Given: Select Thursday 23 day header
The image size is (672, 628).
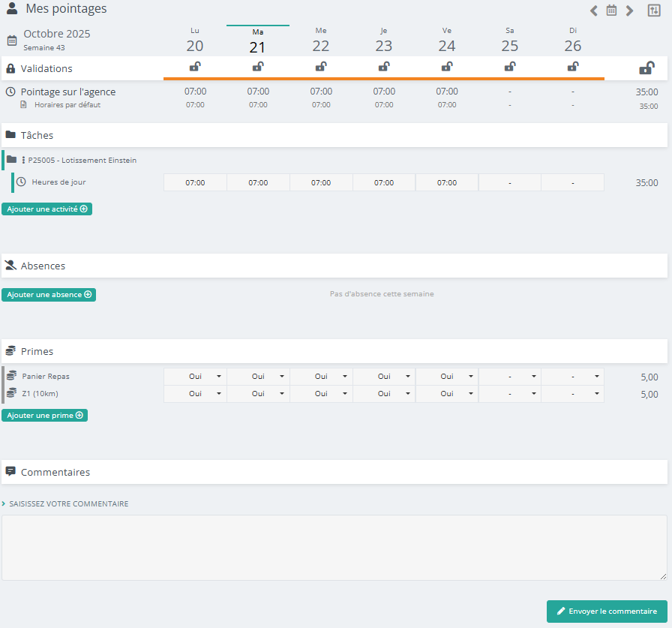Looking at the screenshot, I should click(384, 41).
